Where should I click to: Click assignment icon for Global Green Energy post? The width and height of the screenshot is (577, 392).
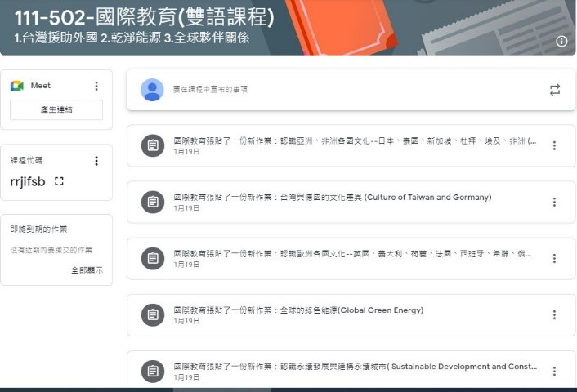[152, 315]
